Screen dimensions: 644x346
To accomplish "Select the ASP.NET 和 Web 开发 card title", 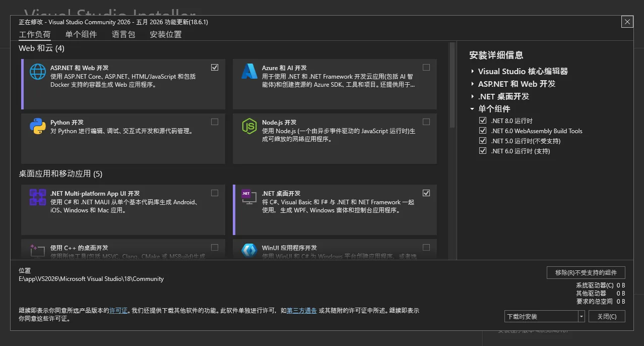I will tap(79, 68).
